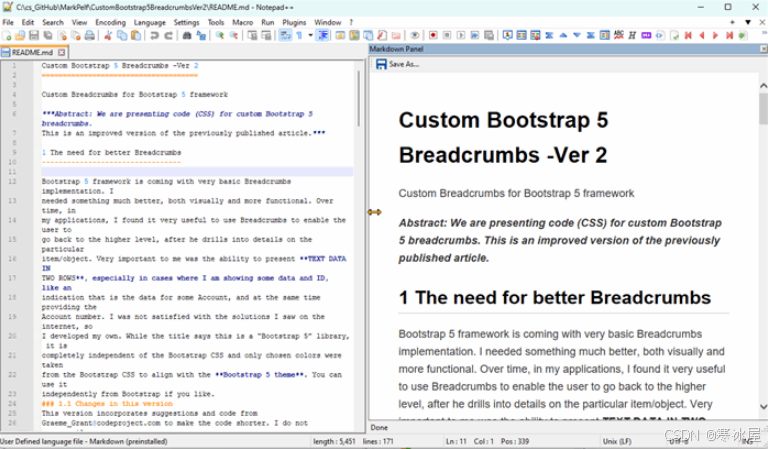Screen dimensions: 768x449
Task: Click the Paste clipboard icon
Action: coord(136,35)
